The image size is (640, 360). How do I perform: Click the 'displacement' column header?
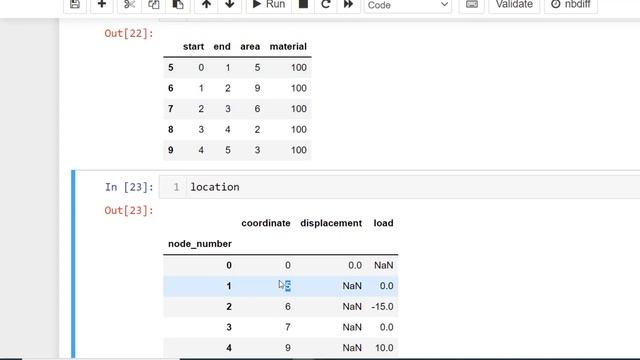(331, 223)
